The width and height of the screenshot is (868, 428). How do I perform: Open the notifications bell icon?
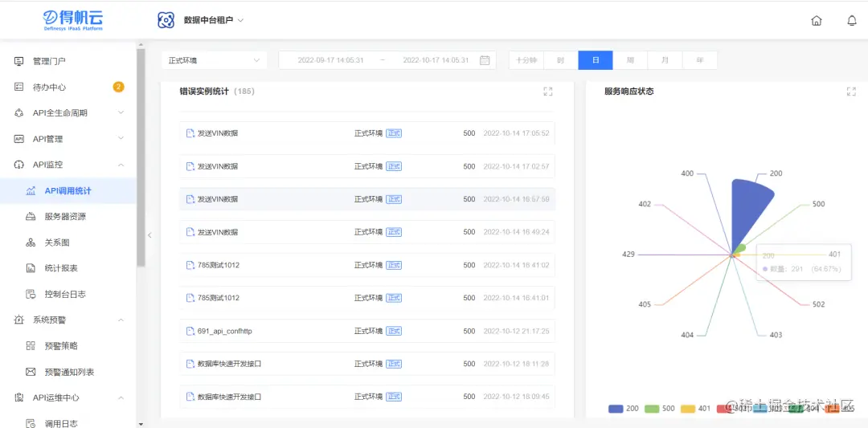point(852,20)
